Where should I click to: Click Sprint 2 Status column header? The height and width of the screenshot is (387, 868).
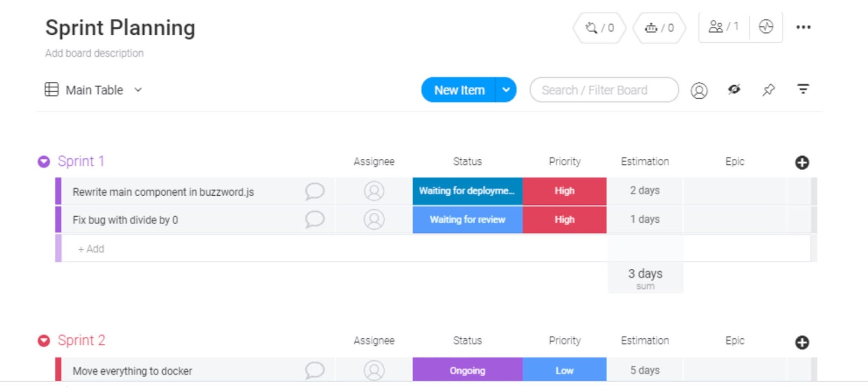coord(467,340)
